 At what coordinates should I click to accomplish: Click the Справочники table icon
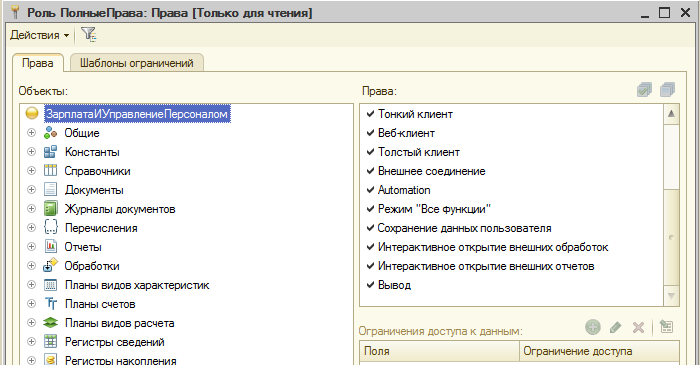50,170
